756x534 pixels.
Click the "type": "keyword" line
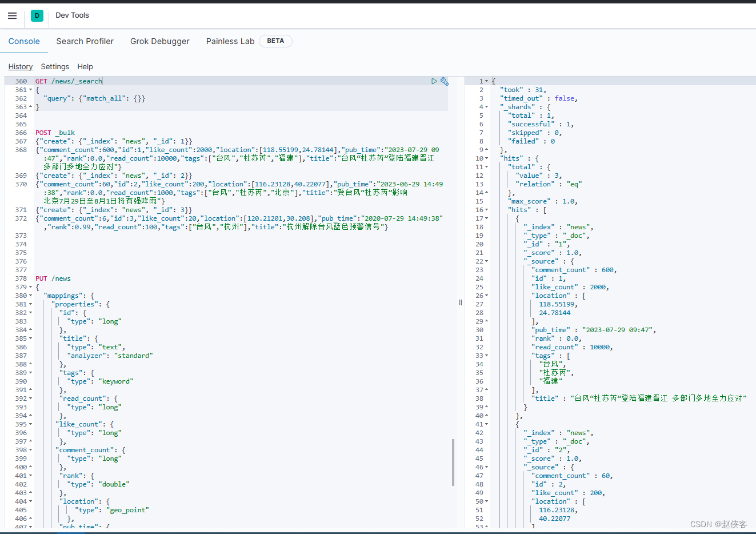(x=100, y=381)
